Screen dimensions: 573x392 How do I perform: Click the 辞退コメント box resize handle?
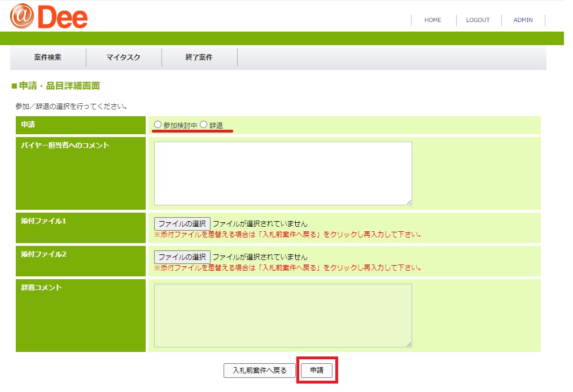409,344
